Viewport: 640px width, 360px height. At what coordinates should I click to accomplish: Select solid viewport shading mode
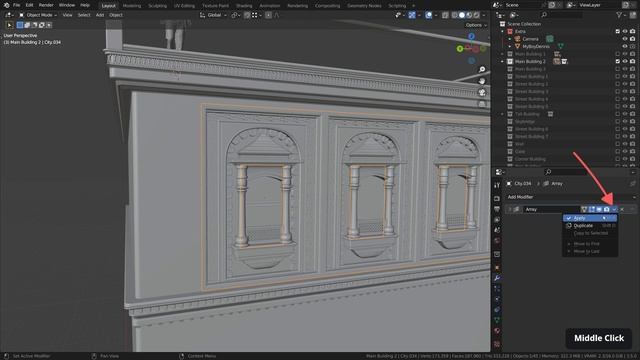(462, 15)
